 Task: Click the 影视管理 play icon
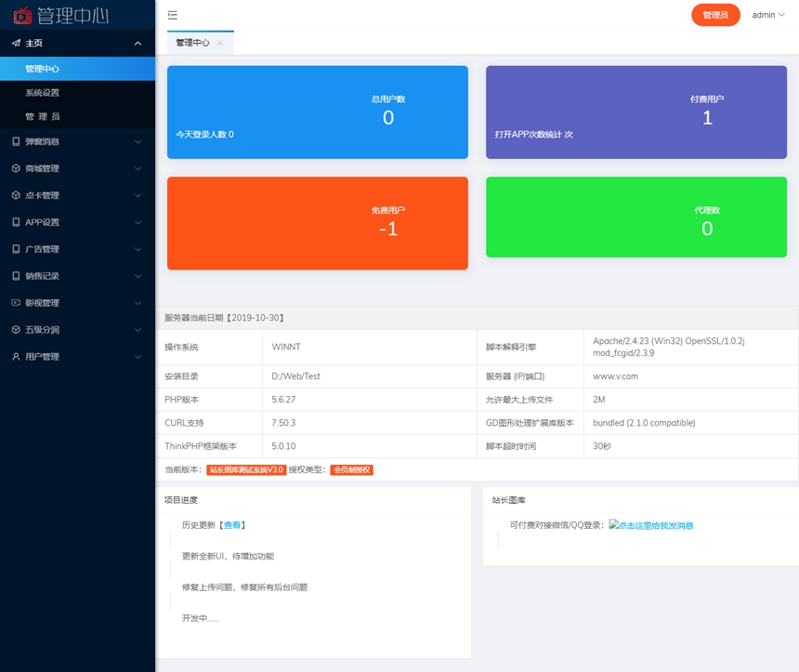coord(16,303)
